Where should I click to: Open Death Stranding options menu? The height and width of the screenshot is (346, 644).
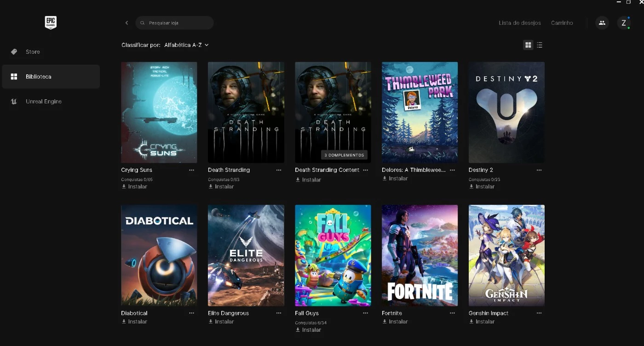279,170
